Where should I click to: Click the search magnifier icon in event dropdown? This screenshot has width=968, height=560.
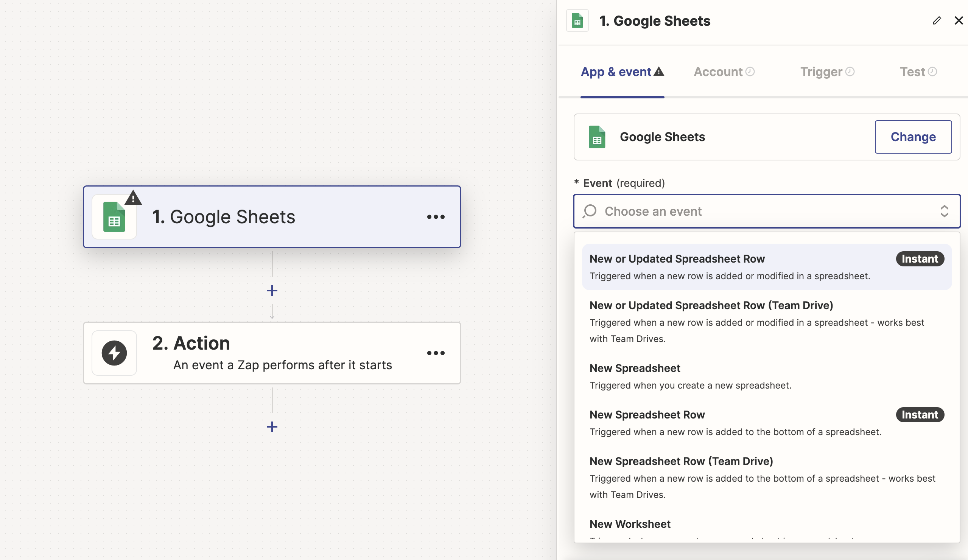[589, 211]
